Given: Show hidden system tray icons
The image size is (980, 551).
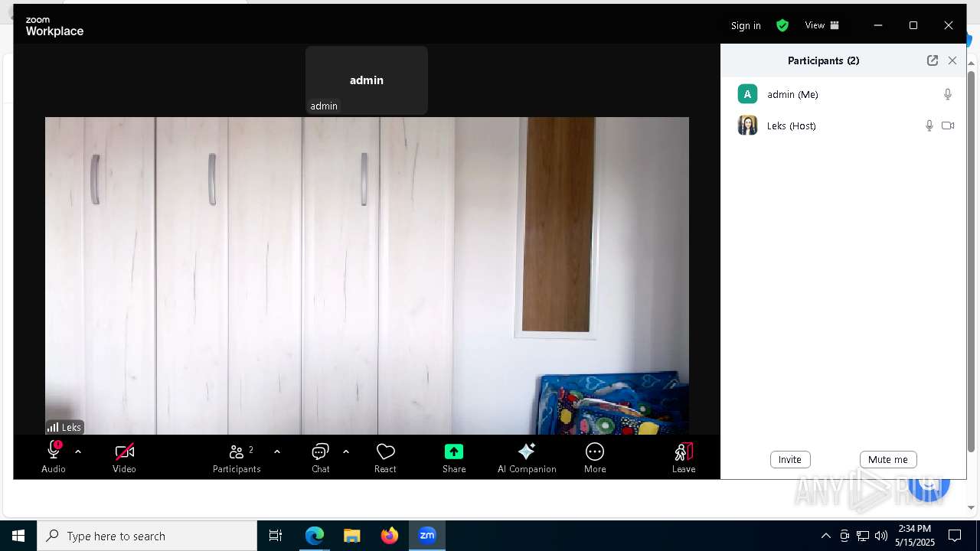Looking at the screenshot, I should point(825,536).
